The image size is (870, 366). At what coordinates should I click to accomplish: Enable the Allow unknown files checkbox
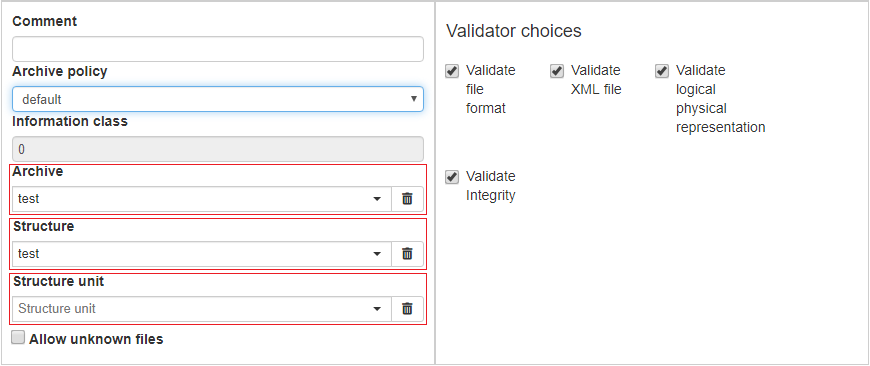(x=18, y=337)
